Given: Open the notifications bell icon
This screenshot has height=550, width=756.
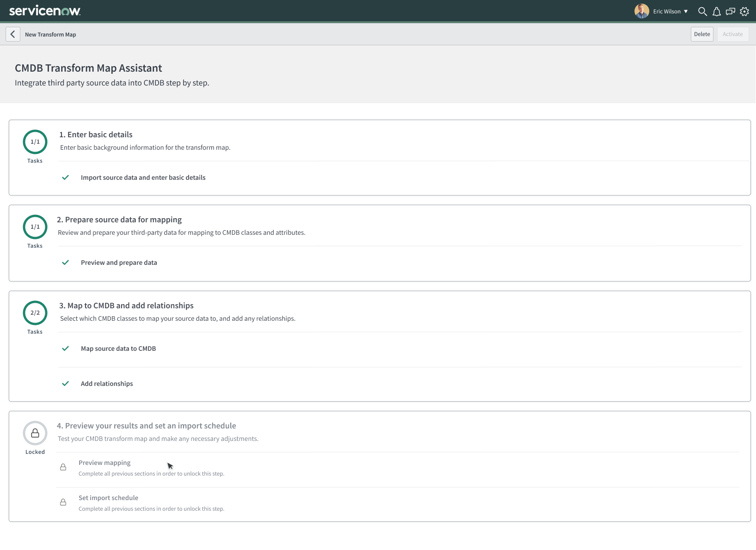Looking at the screenshot, I should point(717,12).
